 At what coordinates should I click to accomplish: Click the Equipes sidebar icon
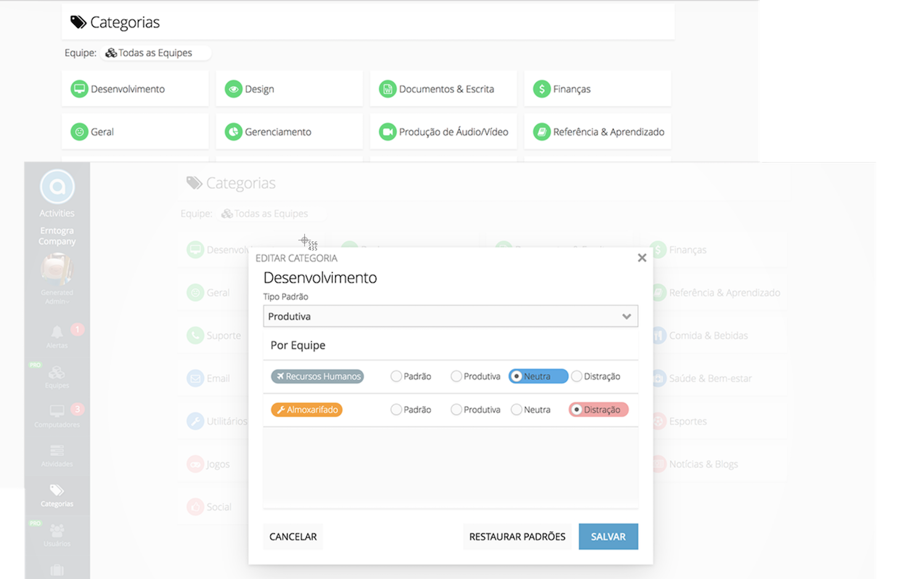pos(57,371)
